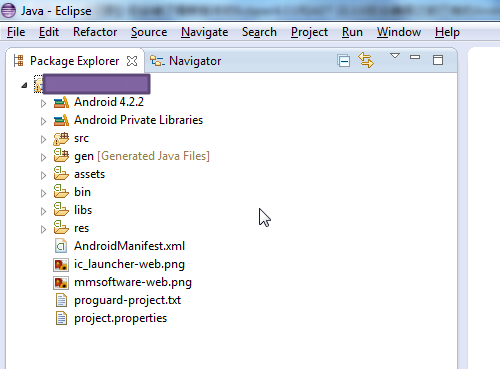Open the Navigate menu
Viewport: 500px width, 369px height.
(x=205, y=32)
